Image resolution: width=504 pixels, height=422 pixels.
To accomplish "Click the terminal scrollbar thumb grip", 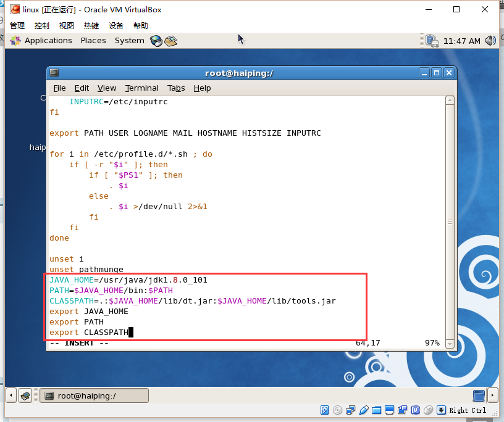I will (x=450, y=222).
